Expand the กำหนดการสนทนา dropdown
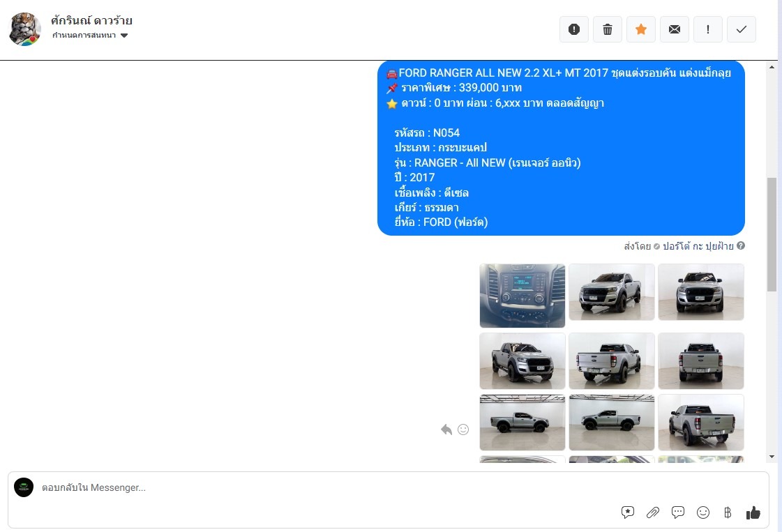This screenshot has width=782, height=532. pyautogui.click(x=90, y=36)
